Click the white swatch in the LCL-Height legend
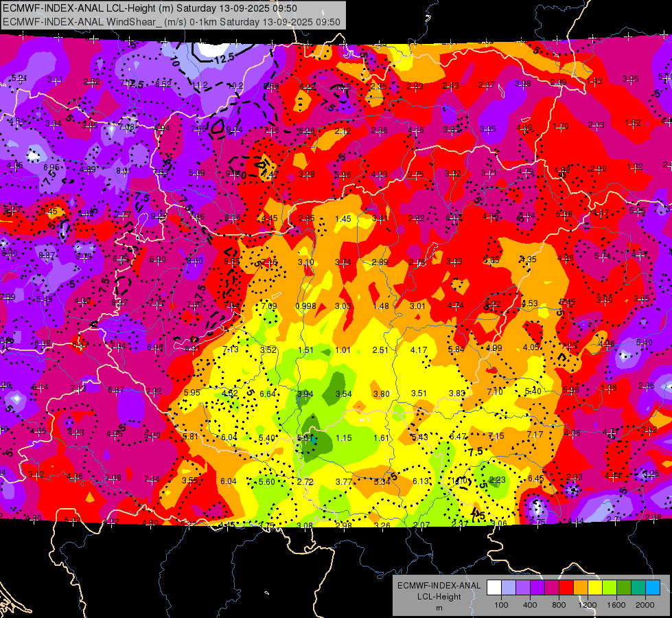Screen dimensions: 672x618 pyautogui.click(x=494, y=588)
